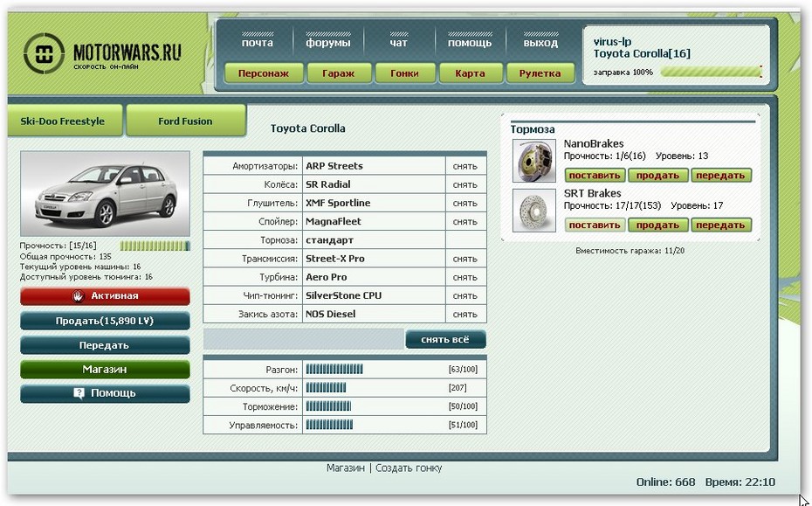Click the Online: 668 counter

[665, 482]
